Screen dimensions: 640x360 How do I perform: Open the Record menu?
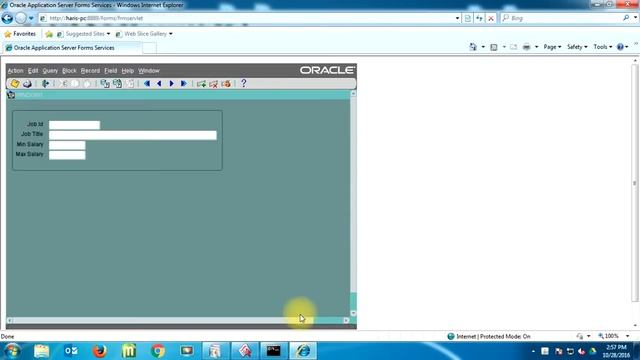(90, 71)
